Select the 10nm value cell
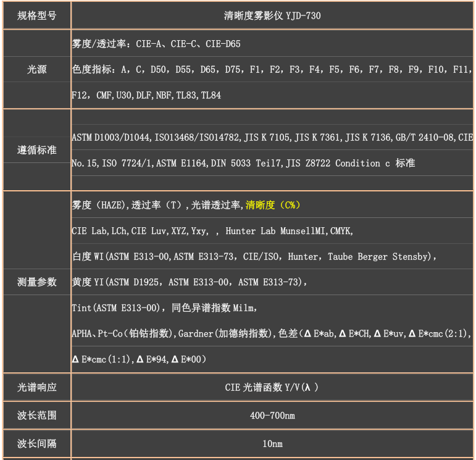This screenshot has height=460, width=476. point(272,443)
